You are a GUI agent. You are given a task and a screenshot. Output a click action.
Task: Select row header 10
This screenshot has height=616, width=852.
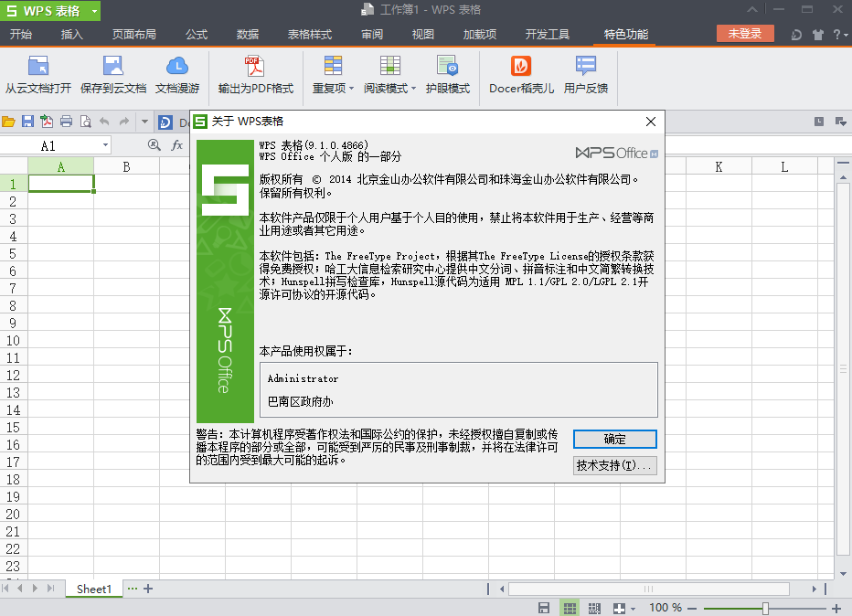(x=13, y=341)
